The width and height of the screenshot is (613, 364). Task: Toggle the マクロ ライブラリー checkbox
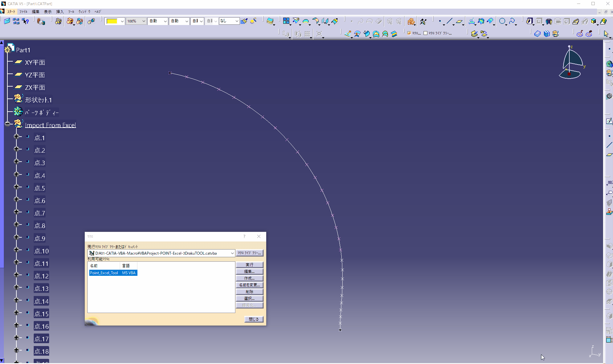click(x=425, y=33)
